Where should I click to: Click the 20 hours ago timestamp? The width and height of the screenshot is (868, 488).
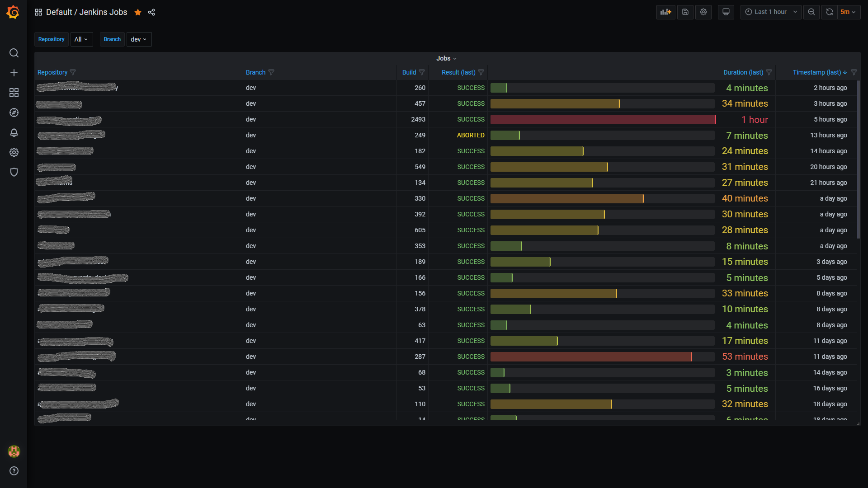829,167
